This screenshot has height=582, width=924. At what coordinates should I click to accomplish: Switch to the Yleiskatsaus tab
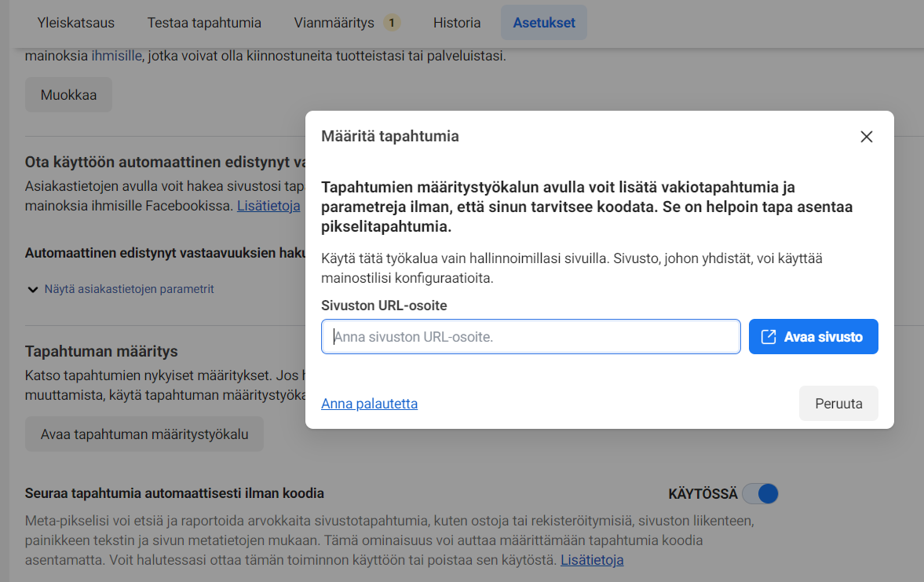[75, 22]
